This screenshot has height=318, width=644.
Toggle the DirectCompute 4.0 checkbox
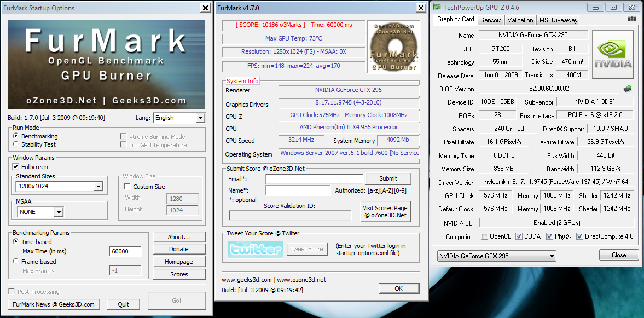pos(580,236)
